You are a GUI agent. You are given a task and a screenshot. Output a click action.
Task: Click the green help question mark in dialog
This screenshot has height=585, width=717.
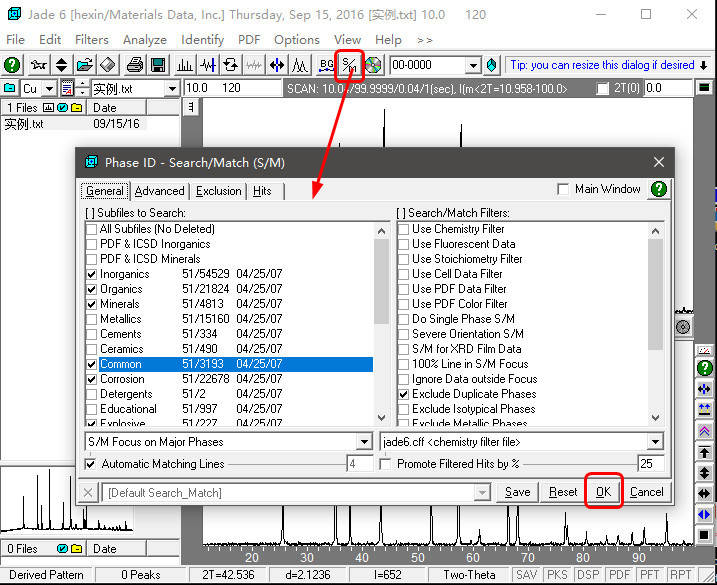(x=658, y=189)
